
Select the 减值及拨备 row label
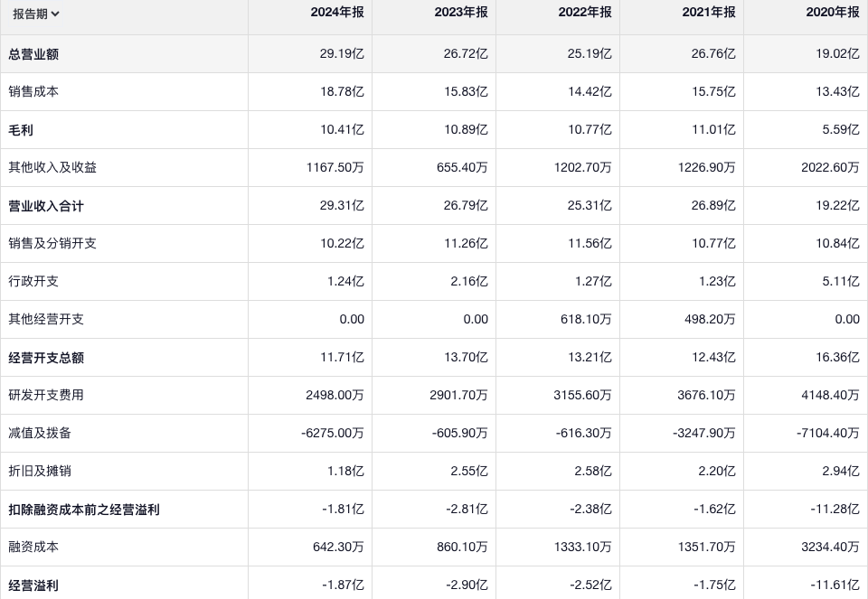40,434
